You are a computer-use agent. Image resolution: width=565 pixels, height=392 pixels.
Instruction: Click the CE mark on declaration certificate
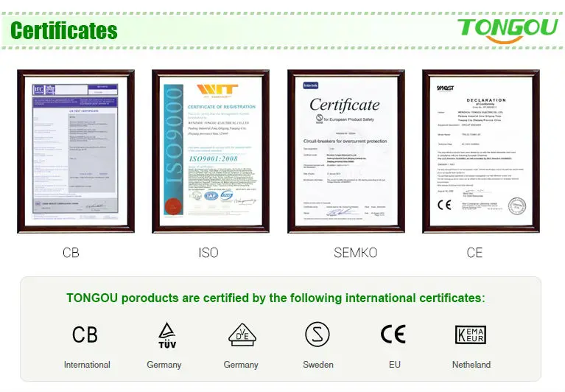coord(444,205)
